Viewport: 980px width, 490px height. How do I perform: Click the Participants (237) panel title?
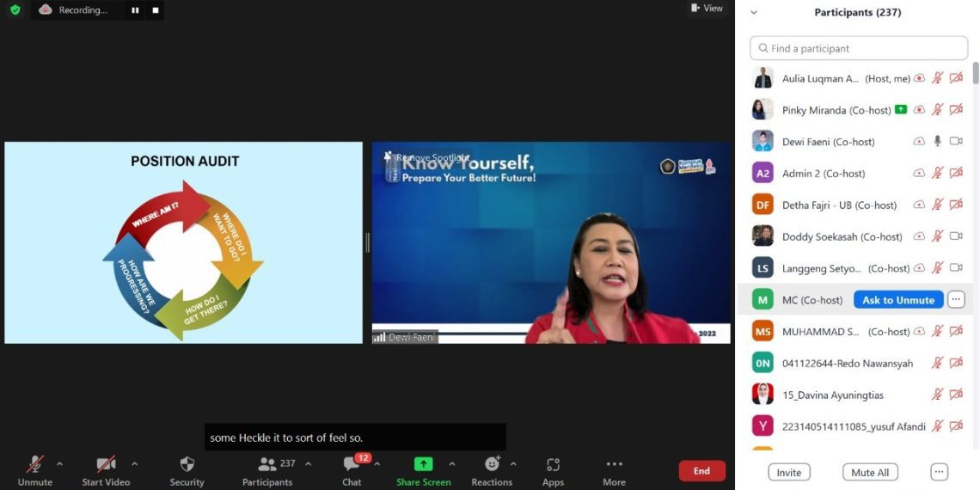pyautogui.click(x=858, y=13)
